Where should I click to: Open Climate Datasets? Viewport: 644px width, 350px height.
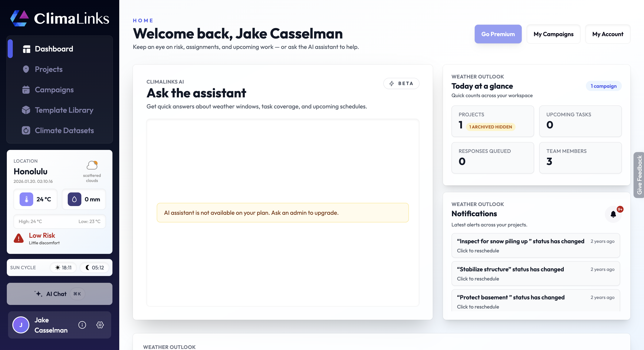[64, 130]
